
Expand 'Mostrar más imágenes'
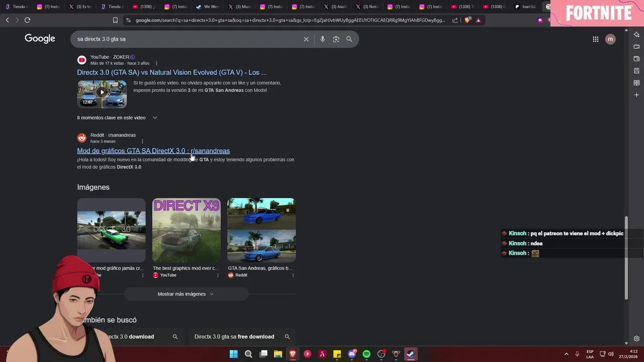186,294
